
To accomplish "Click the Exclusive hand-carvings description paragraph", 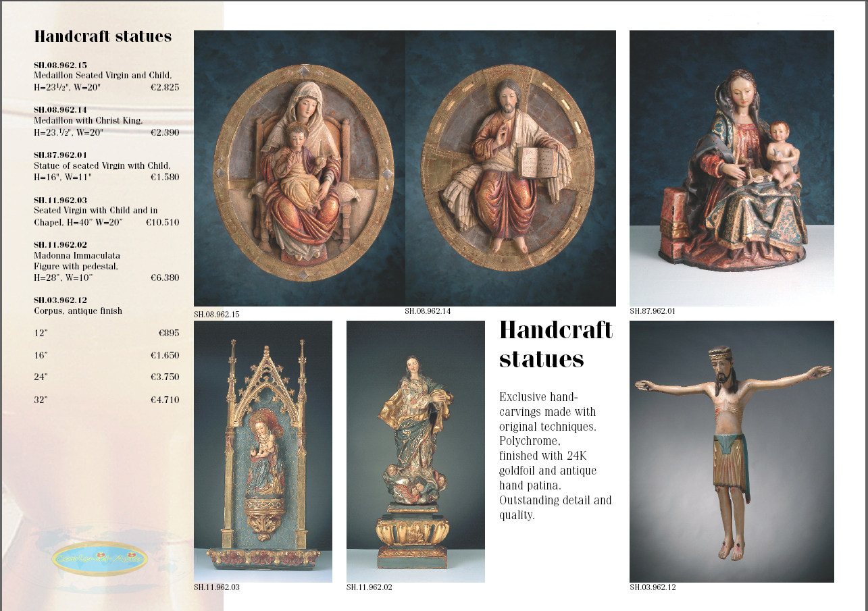I will point(555,456).
